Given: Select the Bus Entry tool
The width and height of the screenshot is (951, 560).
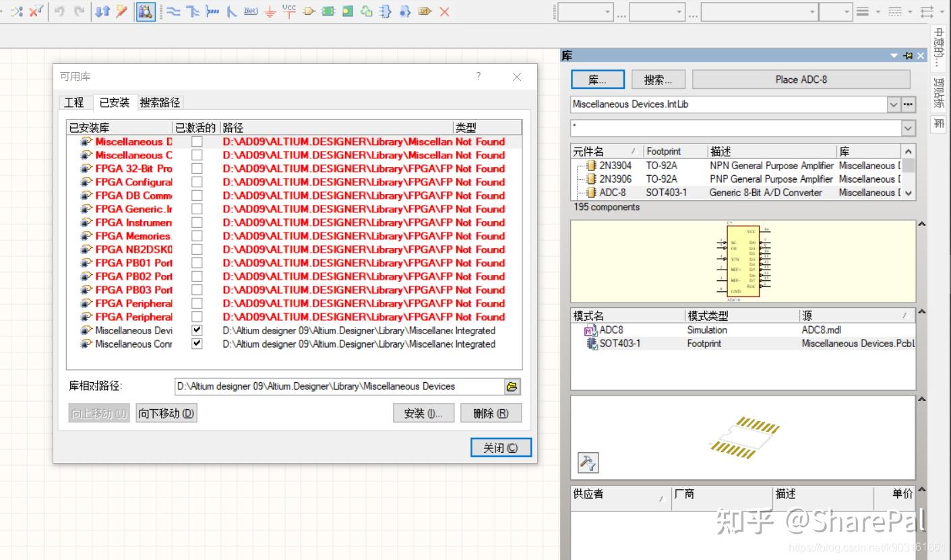Looking at the screenshot, I should pos(231,11).
